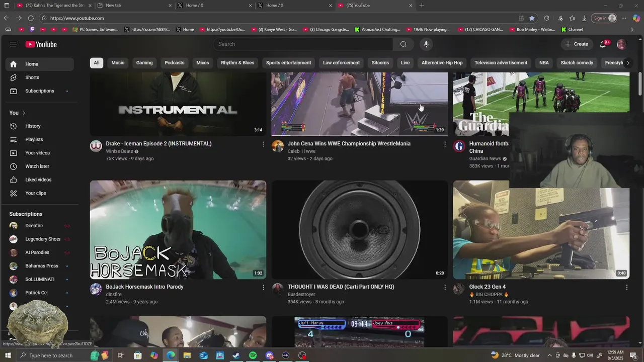Open the browser settings ellipsis menu

pyautogui.click(x=624, y=18)
